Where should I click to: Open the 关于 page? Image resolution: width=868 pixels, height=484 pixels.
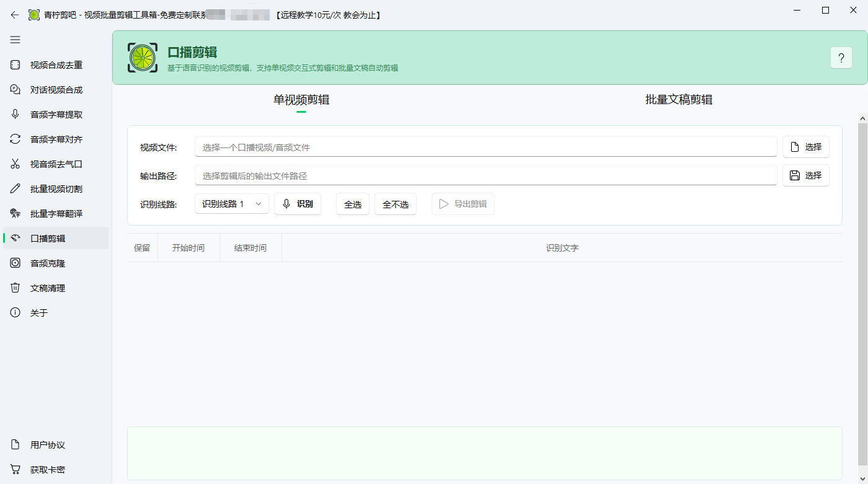pyautogui.click(x=56, y=313)
